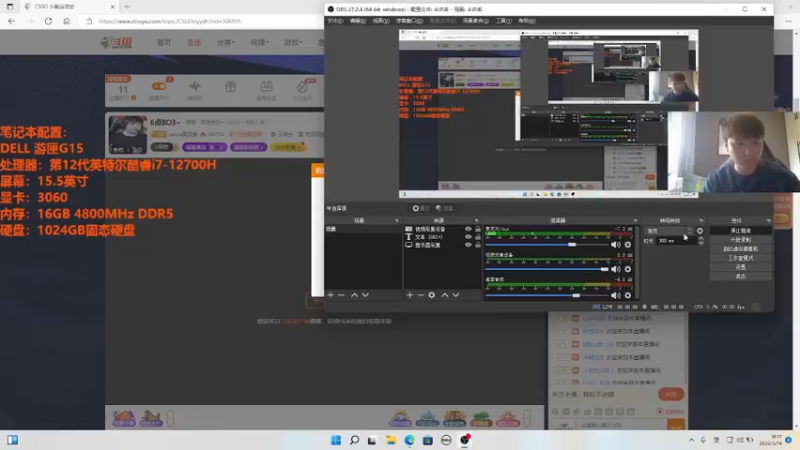Open File Explorer from taskbar
Viewport: 800px width, 450px height.
[391, 440]
